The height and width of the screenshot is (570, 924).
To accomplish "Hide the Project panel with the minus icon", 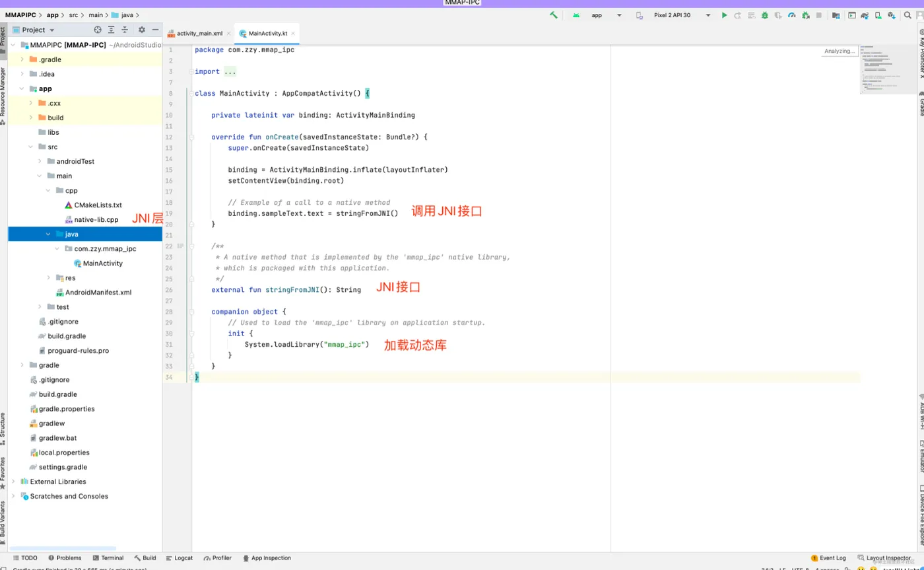I will click(x=155, y=30).
